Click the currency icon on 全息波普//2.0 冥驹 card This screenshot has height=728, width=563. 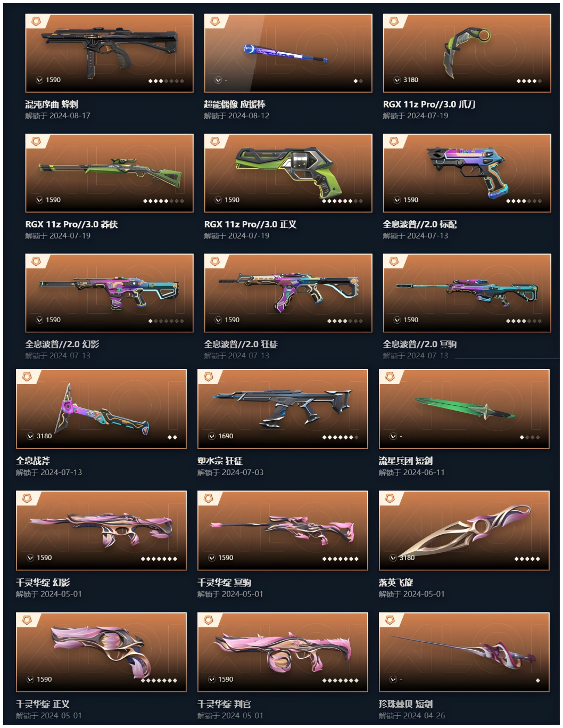tap(397, 320)
